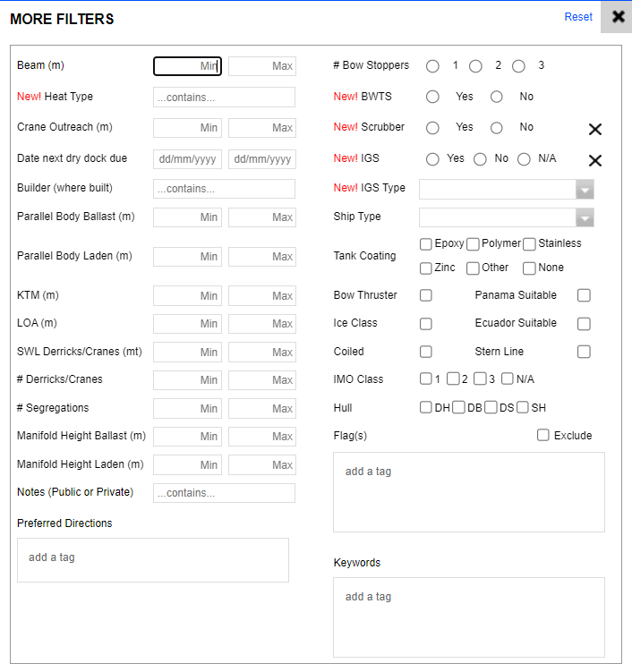Image resolution: width=632 pixels, height=672 pixels.
Task: Select No for Scrubber
Action: point(497,128)
